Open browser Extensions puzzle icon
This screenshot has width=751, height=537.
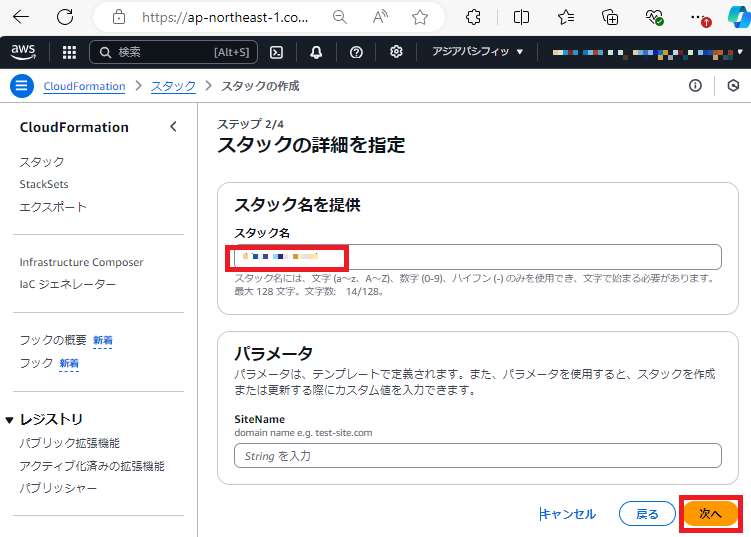coord(473,18)
